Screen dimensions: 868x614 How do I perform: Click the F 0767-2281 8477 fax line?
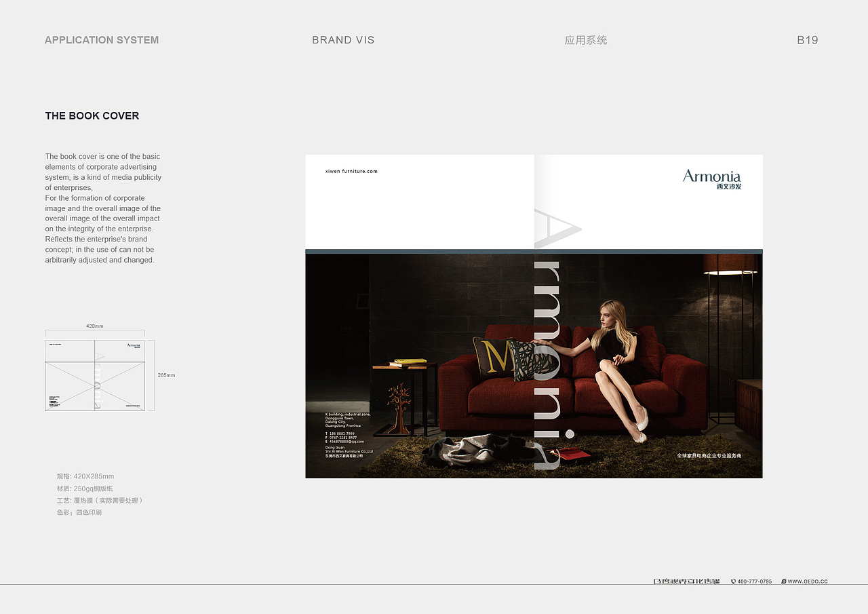pos(342,438)
